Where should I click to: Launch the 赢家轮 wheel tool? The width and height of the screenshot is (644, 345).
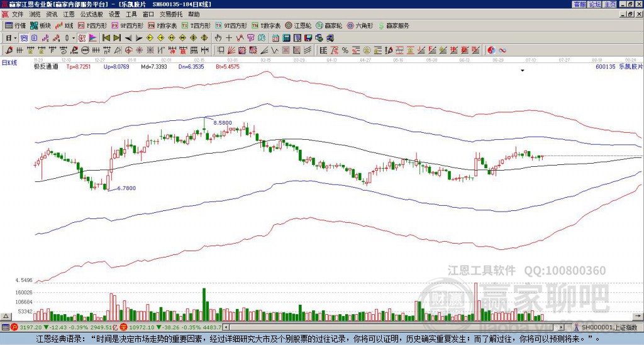coord(329,25)
